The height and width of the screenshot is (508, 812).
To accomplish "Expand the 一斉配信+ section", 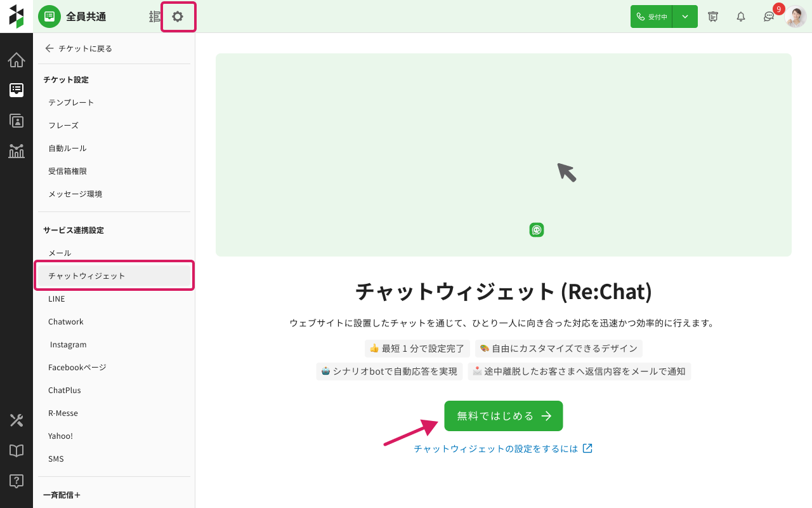I will [62, 495].
